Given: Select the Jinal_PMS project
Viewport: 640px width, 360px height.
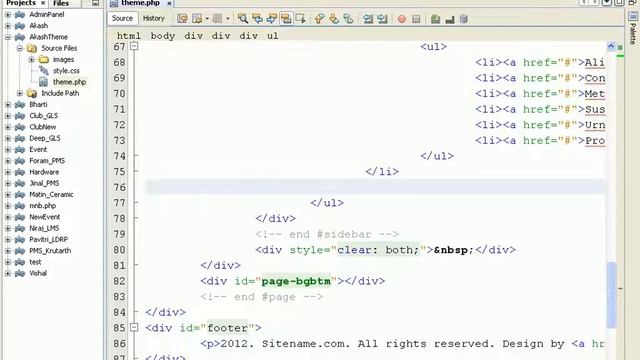Looking at the screenshot, I should tap(44, 183).
